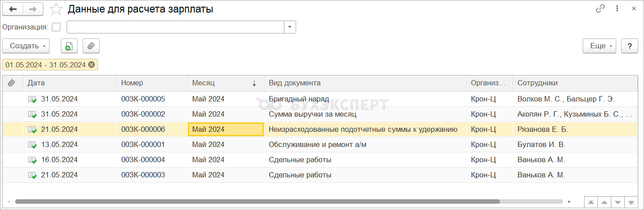
Task: Jump to the last list row
Action: (631, 202)
